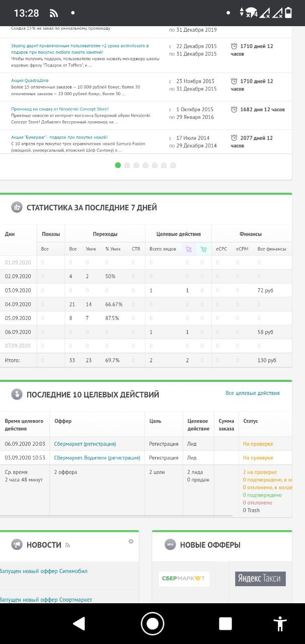The image size is (305, 644).
Task: Open the Яндекс Такси logo in new offers
Action: [x=260, y=579]
